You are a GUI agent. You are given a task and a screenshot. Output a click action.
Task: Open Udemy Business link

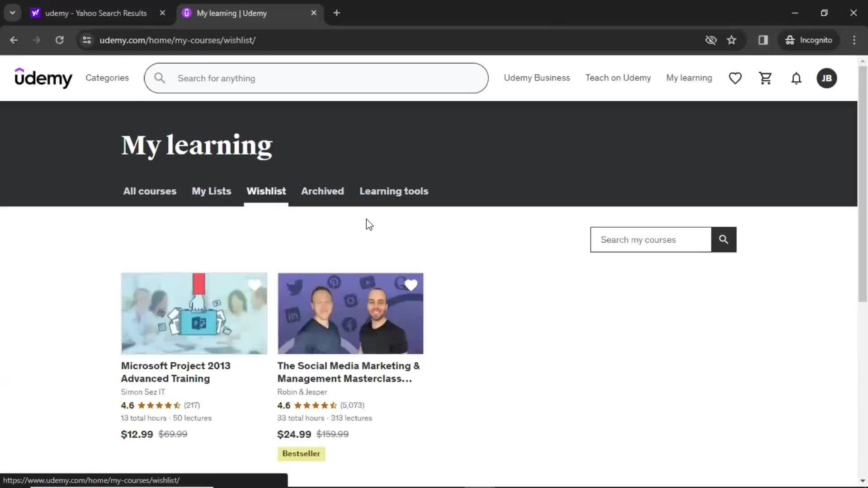click(537, 78)
